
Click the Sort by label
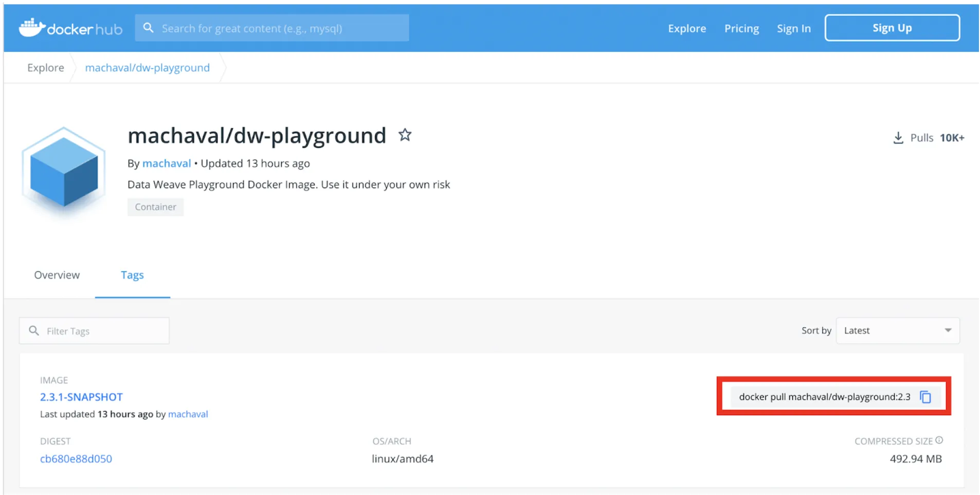point(816,330)
